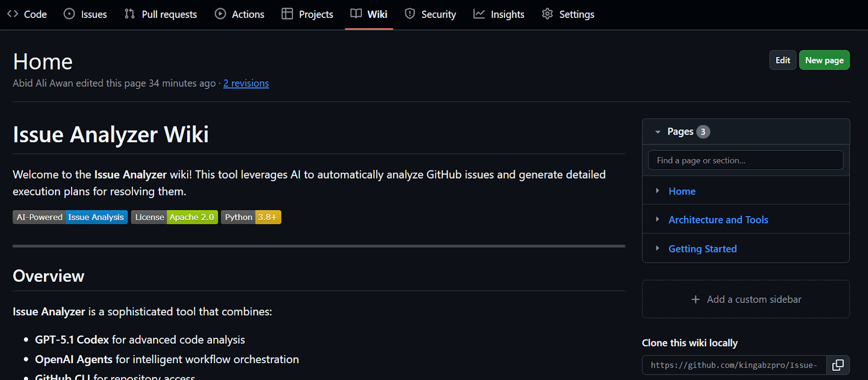The width and height of the screenshot is (868, 380).
Task: Expand the Home page sections arrow
Action: coord(658,191)
